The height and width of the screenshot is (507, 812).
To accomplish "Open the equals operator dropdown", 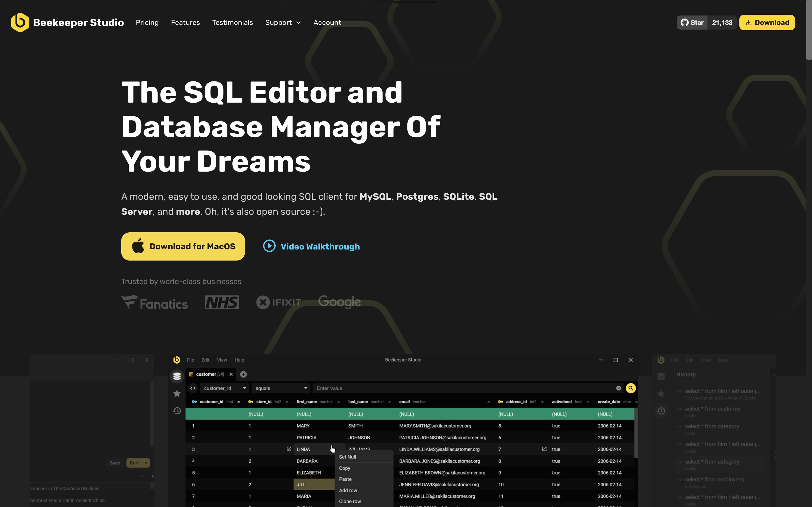I will [281, 388].
